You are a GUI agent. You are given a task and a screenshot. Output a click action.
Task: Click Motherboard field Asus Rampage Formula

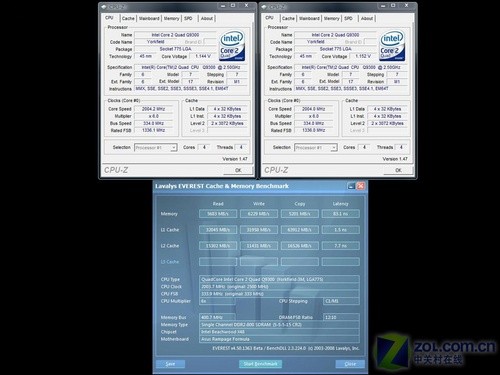pos(279,339)
